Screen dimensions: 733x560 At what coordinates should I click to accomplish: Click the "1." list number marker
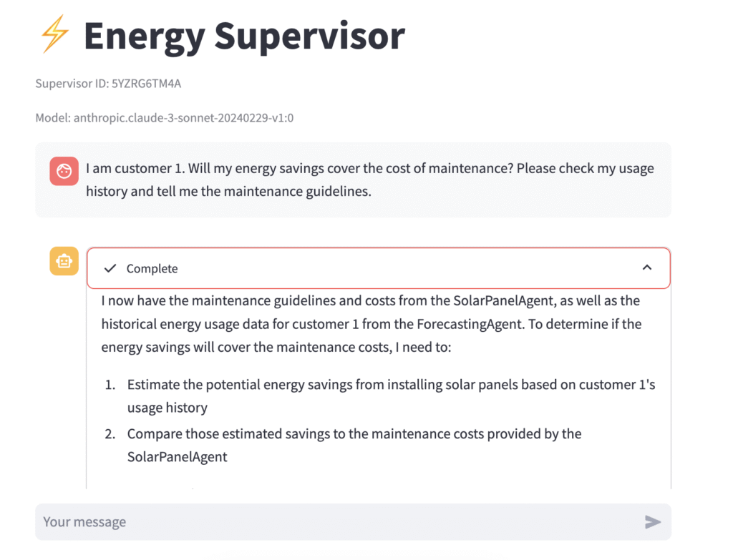pyautogui.click(x=110, y=385)
